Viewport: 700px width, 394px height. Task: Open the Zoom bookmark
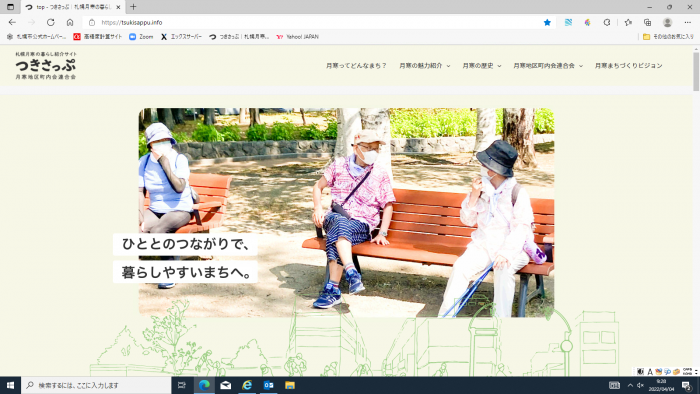(x=141, y=37)
